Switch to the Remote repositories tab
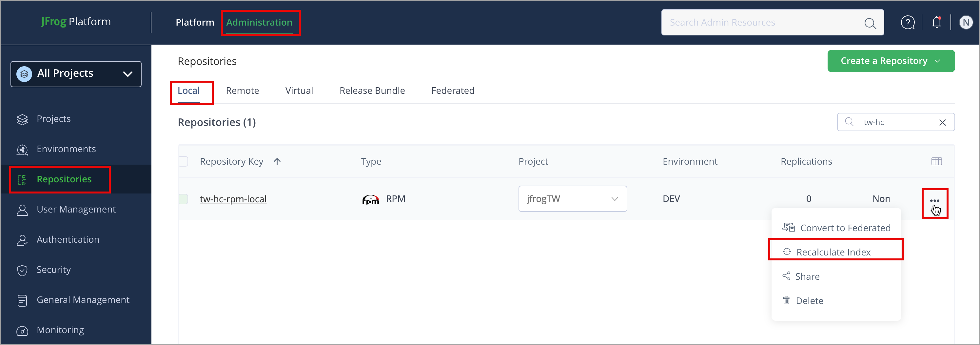This screenshot has height=345, width=980. tap(242, 90)
